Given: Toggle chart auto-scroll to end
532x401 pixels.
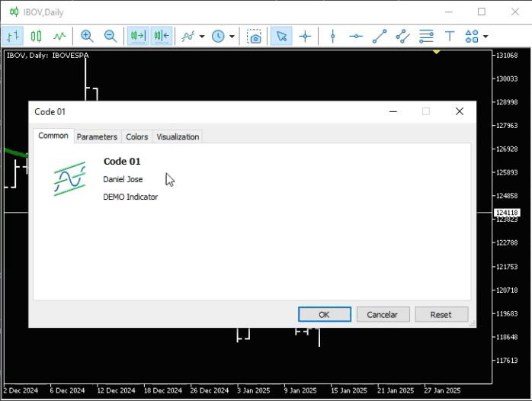Looking at the screenshot, I should [138, 36].
